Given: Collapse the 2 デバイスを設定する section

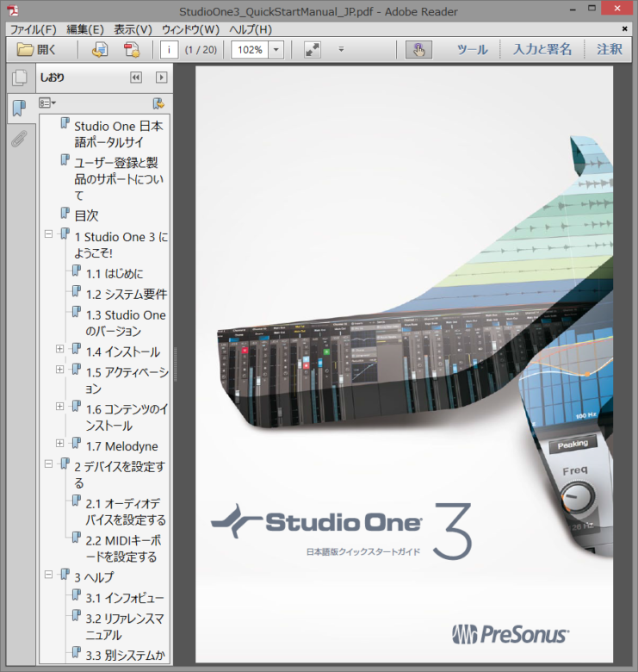Looking at the screenshot, I should pyautogui.click(x=49, y=464).
